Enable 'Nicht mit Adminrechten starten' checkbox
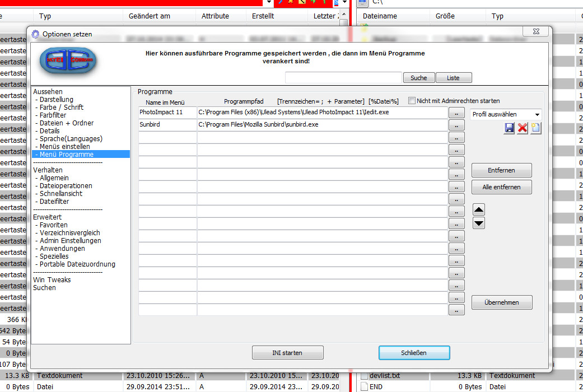 [412, 101]
